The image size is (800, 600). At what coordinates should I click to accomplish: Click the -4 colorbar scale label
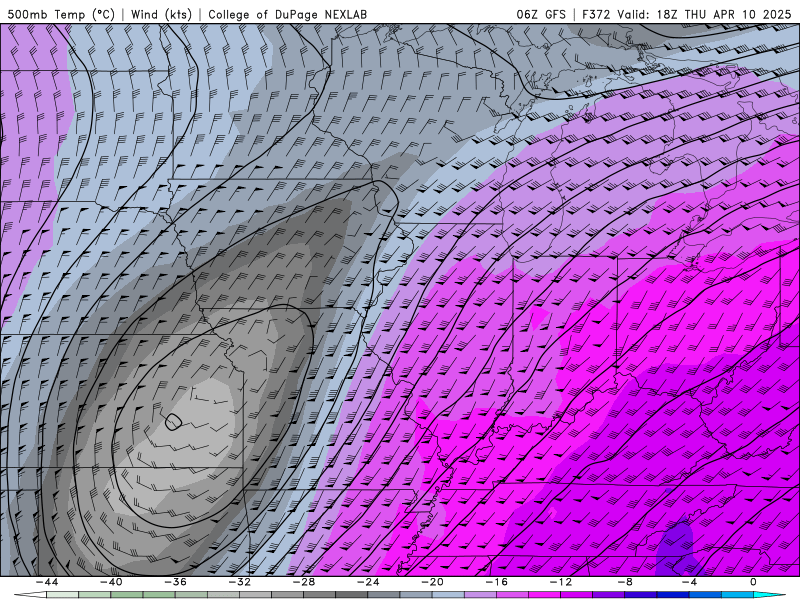689,582
